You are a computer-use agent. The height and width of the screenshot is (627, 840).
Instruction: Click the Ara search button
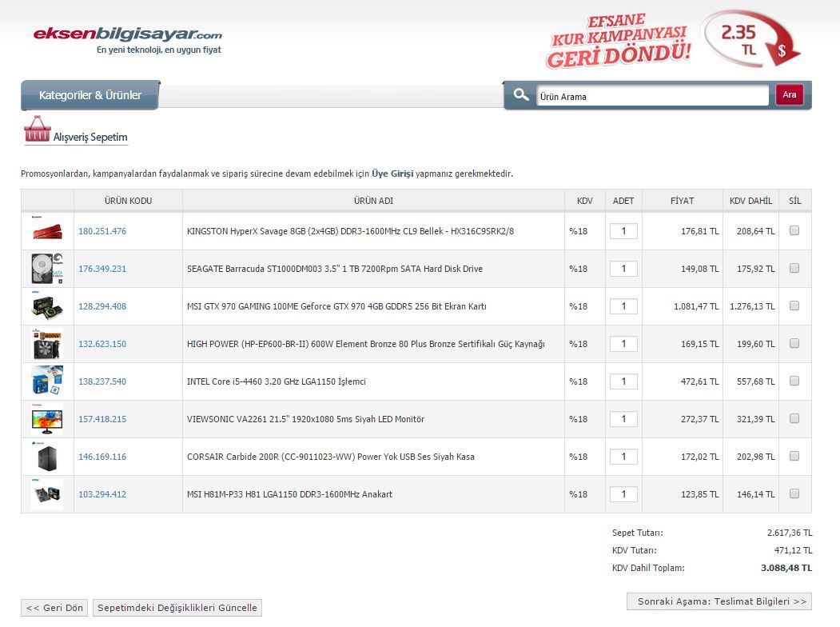(x=789, y=95)
